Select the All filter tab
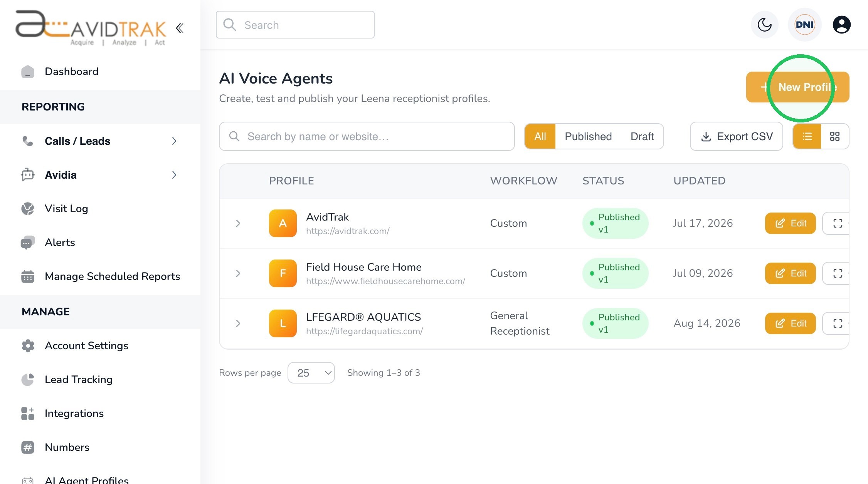Viewport: 868px width, 484px height. pyautogui.click(x=540, y=136)
